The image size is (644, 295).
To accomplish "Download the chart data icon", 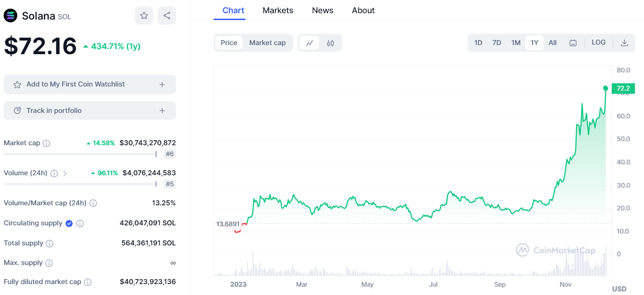I will coord(624,43).
